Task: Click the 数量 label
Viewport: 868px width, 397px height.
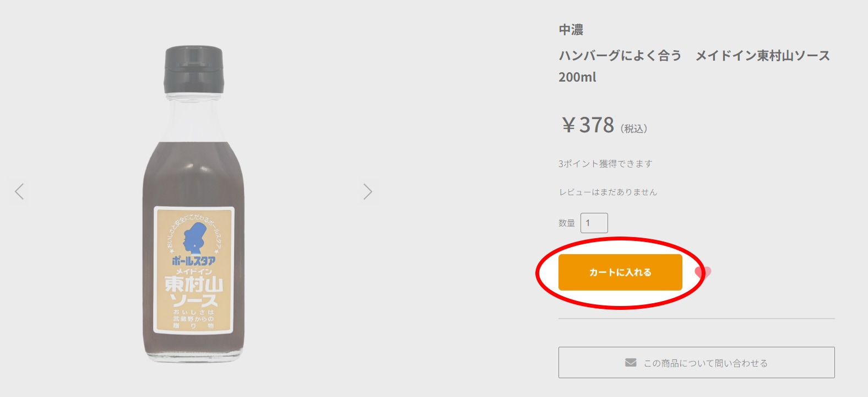Action: pyautogui.click(x=566, y=223)
